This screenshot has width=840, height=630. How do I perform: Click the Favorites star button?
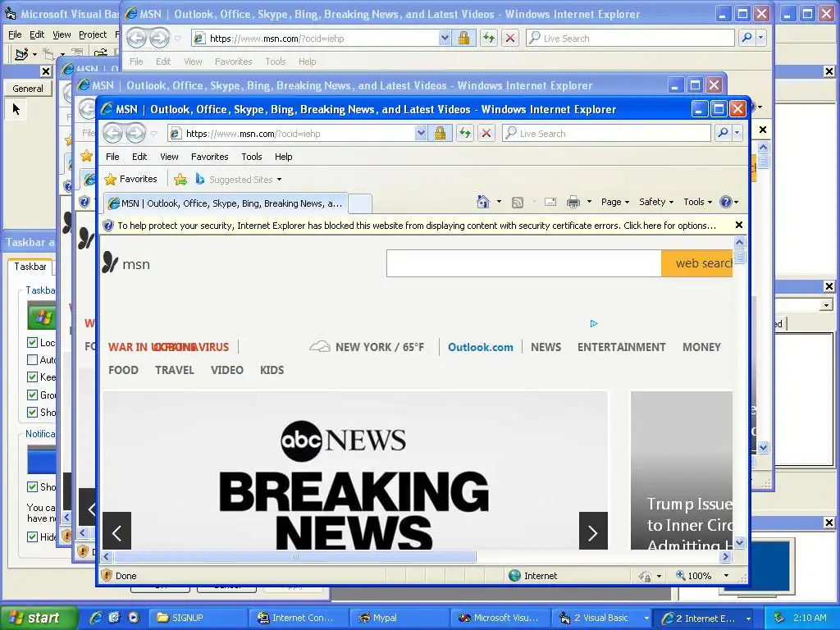tap(131, 179)
